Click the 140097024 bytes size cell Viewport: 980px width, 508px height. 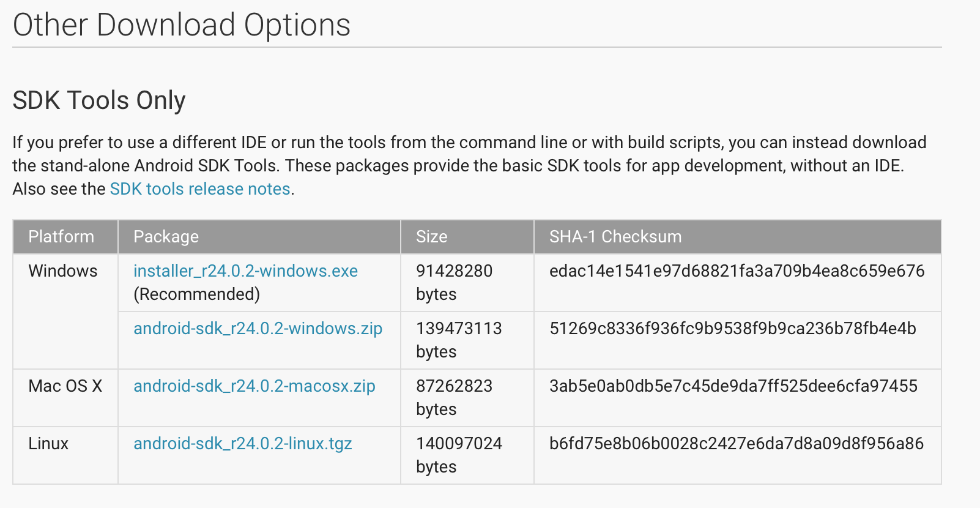[459, 455]
